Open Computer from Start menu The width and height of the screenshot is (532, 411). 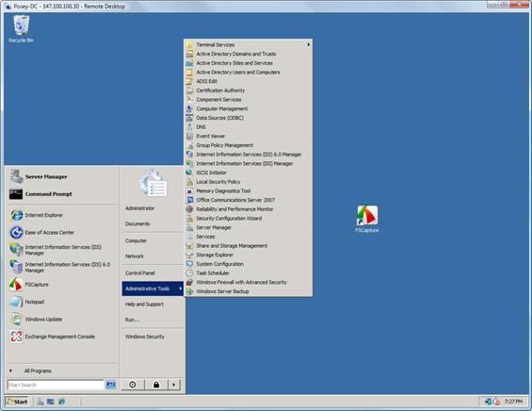tap(136, 240)
